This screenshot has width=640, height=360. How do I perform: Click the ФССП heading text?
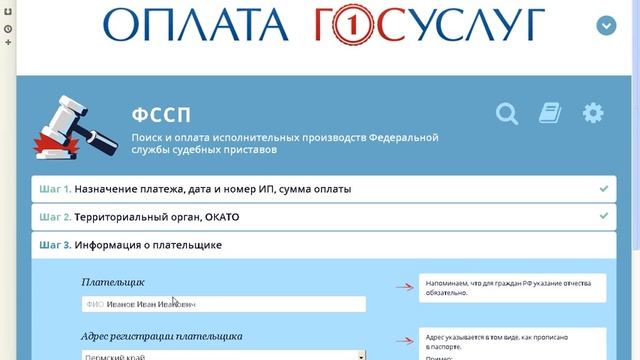(x=161, y=115)
